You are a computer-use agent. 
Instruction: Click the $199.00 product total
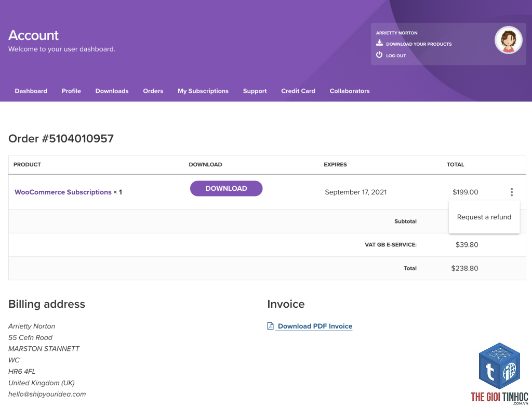coord(465,192)
